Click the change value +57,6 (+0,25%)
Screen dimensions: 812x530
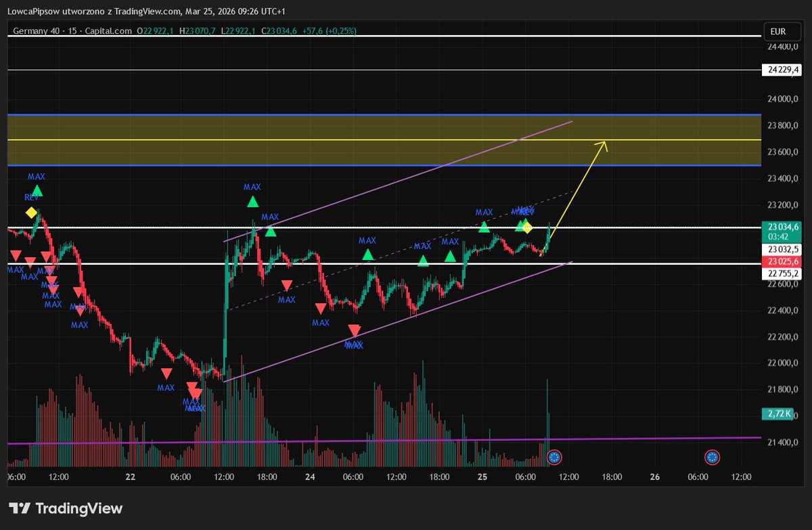[330, 31]
